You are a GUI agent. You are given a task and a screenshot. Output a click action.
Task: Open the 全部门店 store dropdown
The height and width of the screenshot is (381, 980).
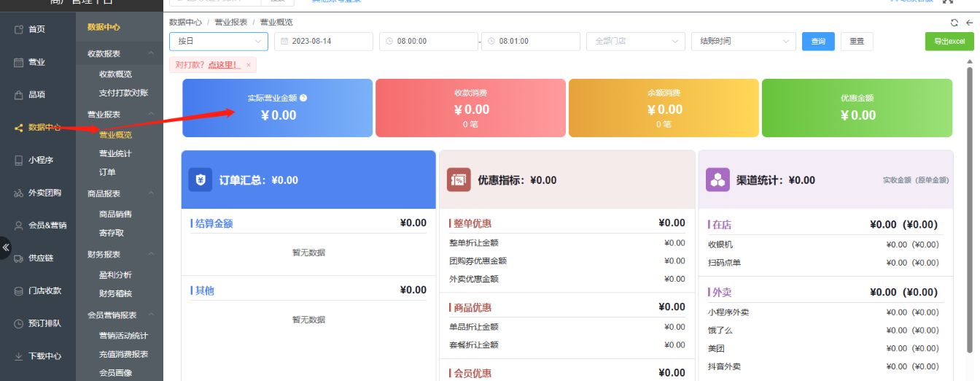(636, 42)
